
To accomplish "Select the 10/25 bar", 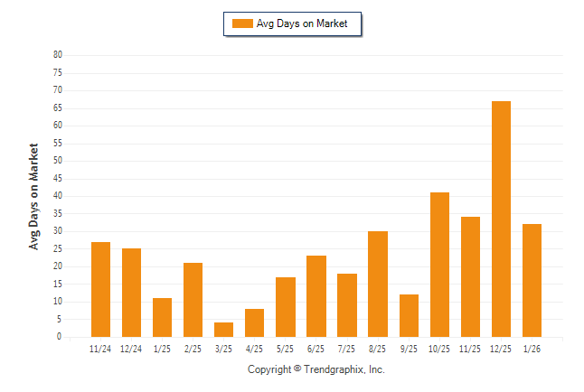I will [x=439, y=265].
